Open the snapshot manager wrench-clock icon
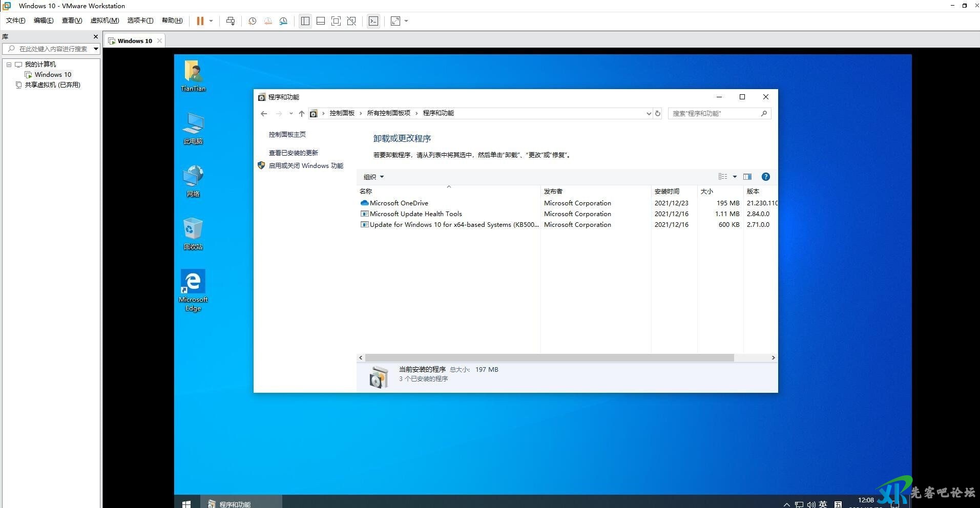 point(283,21)
